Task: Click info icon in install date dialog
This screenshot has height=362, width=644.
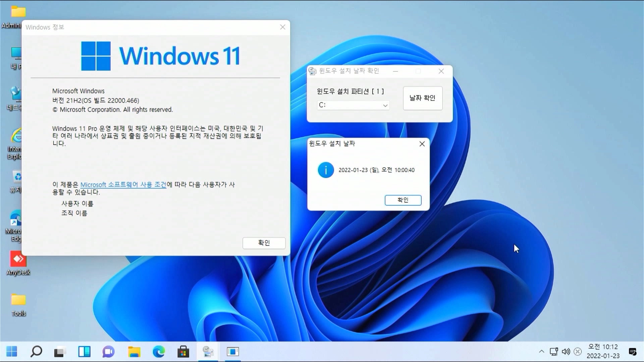Action: tap(326, 170)
